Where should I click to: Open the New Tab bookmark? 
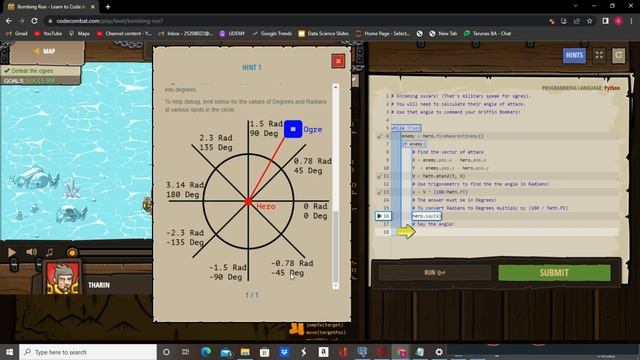tap(443, 33)
